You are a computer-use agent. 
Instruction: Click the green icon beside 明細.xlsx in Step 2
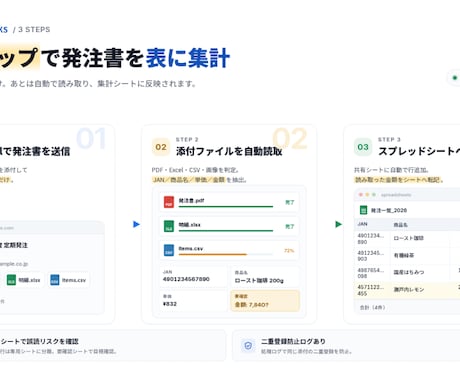click(169, 226)
